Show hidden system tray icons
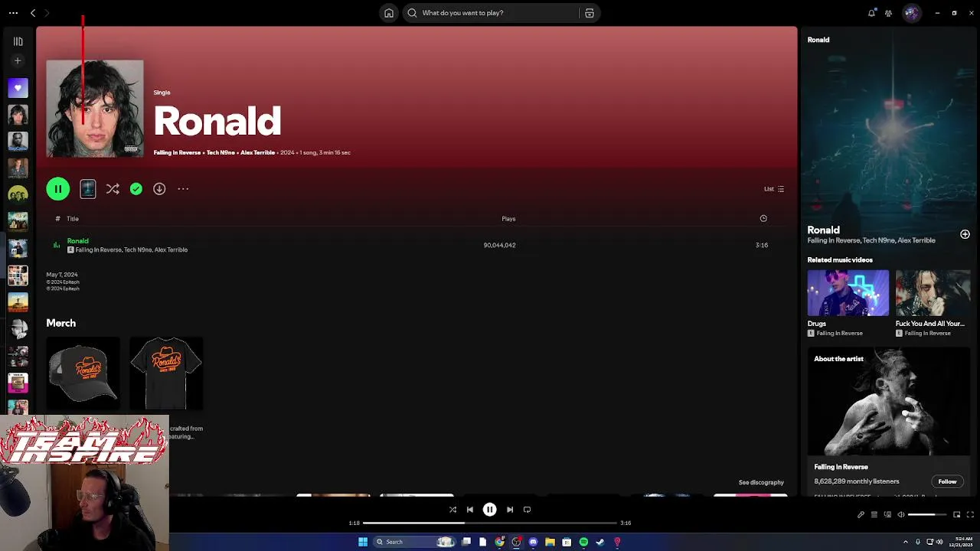 [x=906, y=542]
